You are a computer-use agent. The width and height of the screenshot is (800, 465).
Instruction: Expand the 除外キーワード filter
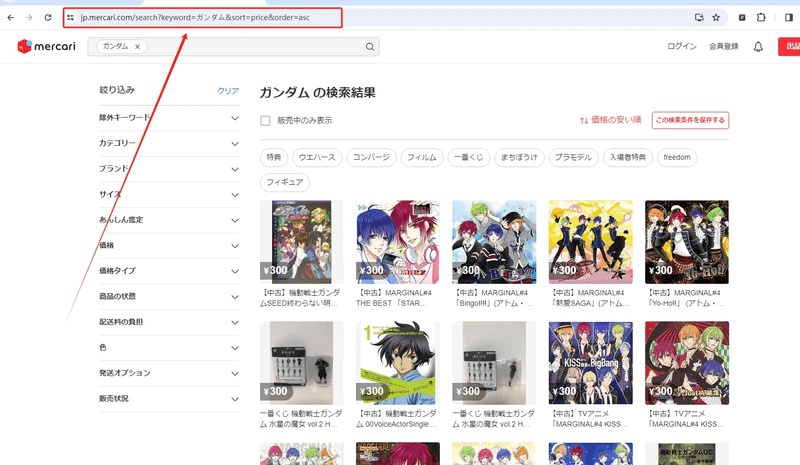(x=169, y=118)
